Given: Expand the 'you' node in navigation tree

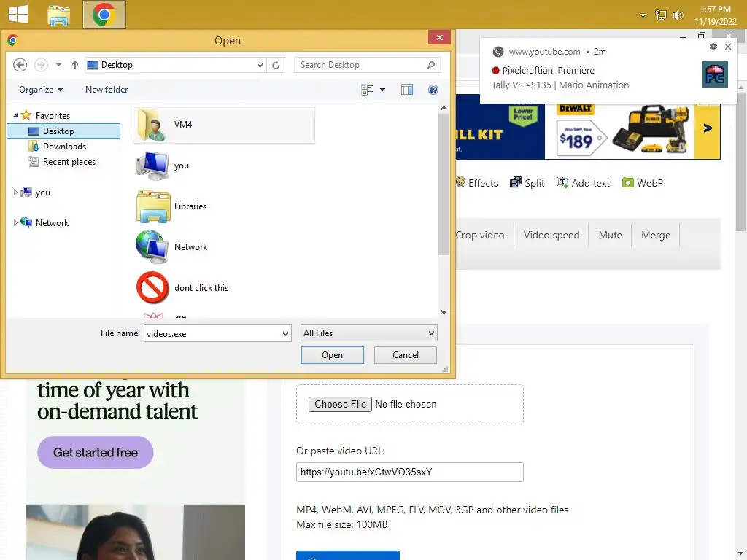Looking at the screenshot, I should point(15,192).
